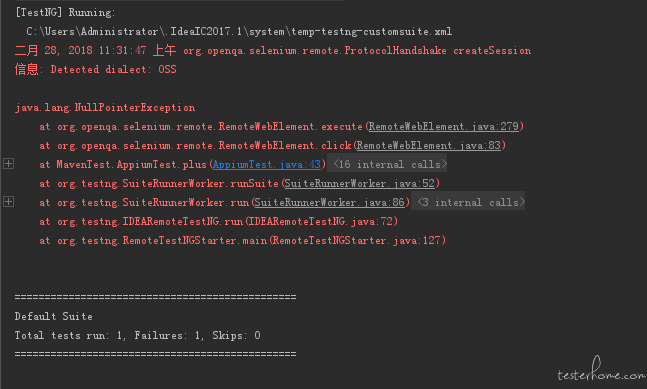Viewport: 647px width, 389px height.
Task: Open the RemoteWebElement.java:279 link
Action: tap(444, 126)
